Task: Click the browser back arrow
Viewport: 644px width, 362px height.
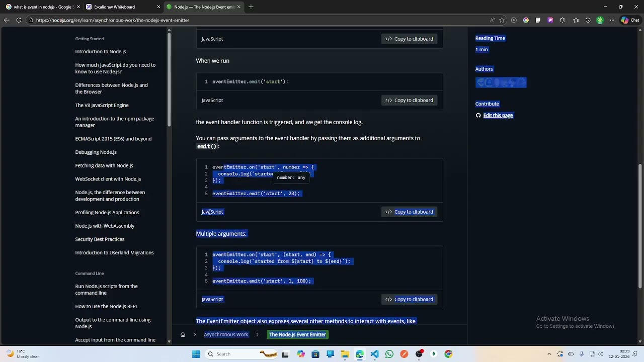Action: 7,20
